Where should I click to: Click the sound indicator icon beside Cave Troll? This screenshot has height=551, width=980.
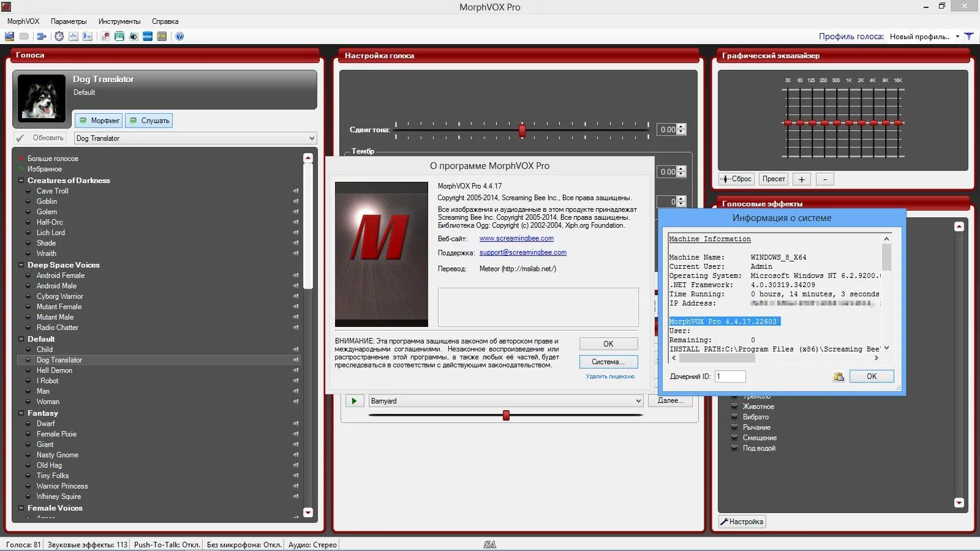[x=296, y=191]
